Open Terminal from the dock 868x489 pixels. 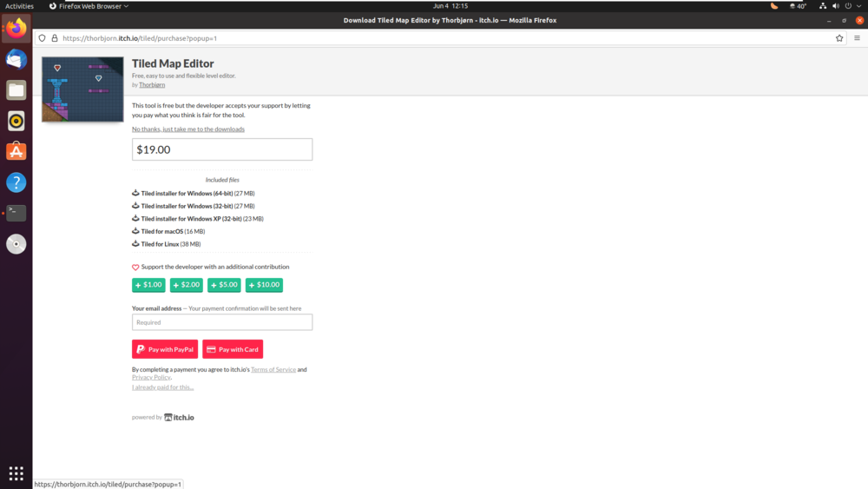16,213
